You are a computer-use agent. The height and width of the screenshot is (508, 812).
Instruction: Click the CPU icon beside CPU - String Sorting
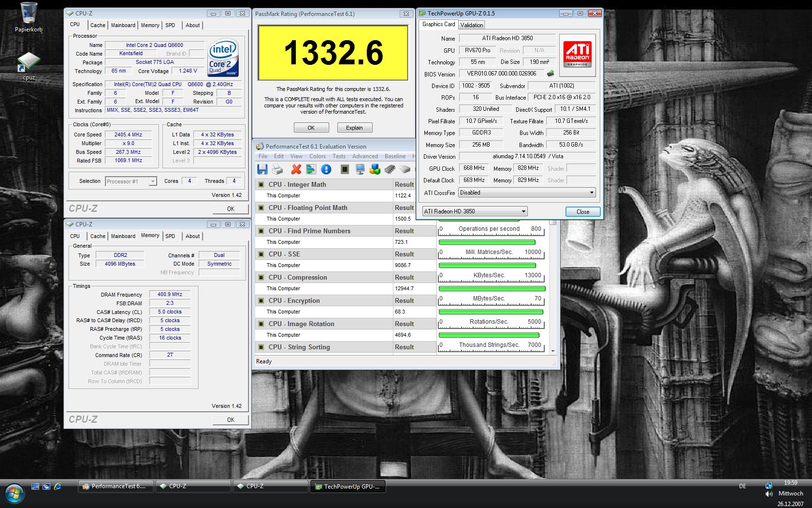click(x=261, y=347)
